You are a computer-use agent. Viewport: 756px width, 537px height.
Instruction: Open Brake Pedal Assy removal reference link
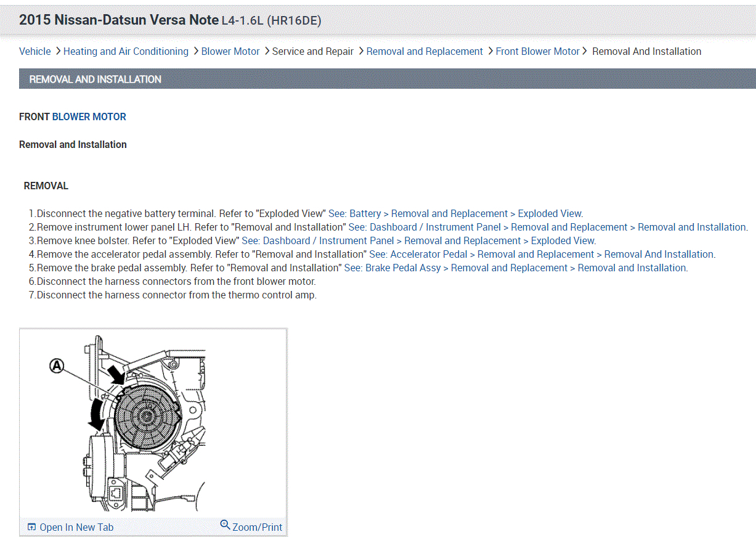[x=516, y=268]
